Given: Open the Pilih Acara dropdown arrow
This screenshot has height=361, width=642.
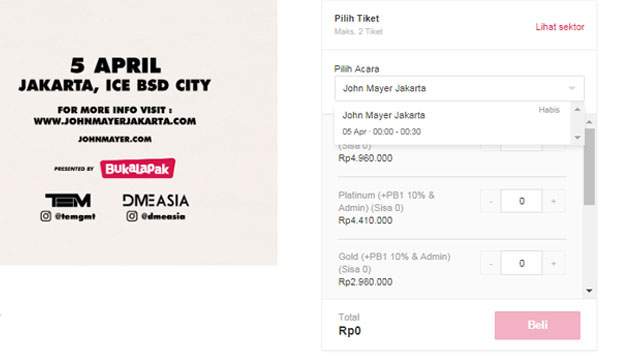Looking at the screenshot, I should tap(572, 88).
